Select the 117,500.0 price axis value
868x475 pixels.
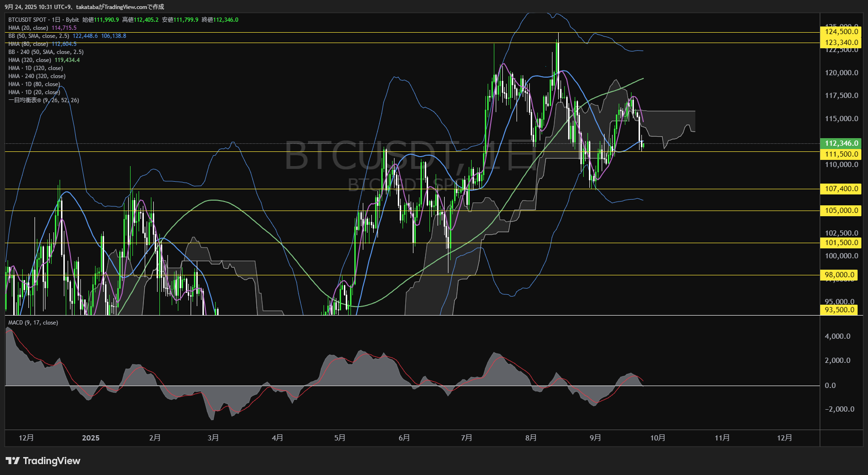pyautogui.click(x=842, y=96)
